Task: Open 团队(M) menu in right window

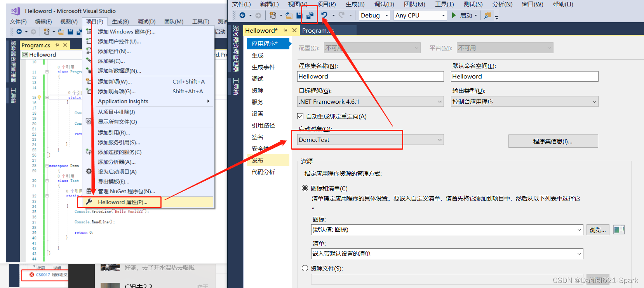Action: click(414, 4)
